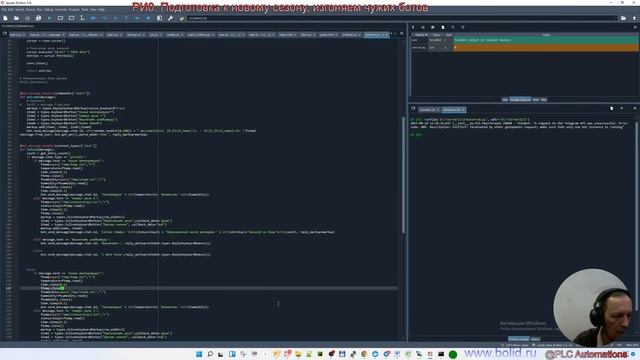This screenshot has width=640, height=360.
Task: Click the Value column header
Action: [546, 35]
